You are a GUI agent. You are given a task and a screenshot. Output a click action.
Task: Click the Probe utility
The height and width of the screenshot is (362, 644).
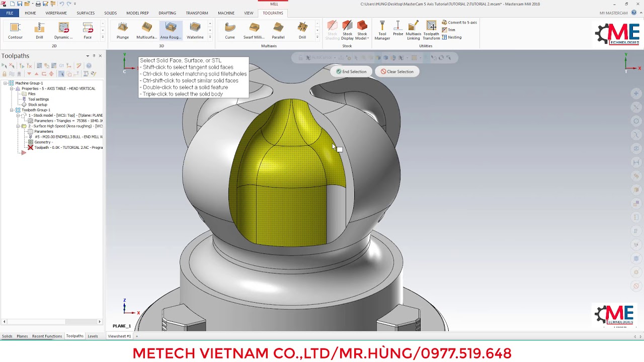(398, 29)
